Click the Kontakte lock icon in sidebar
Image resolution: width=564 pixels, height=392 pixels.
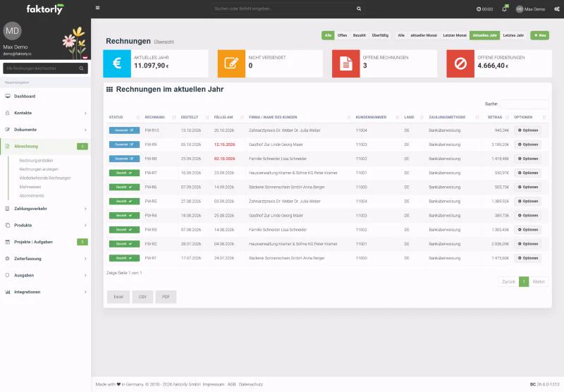pos(8,113)
